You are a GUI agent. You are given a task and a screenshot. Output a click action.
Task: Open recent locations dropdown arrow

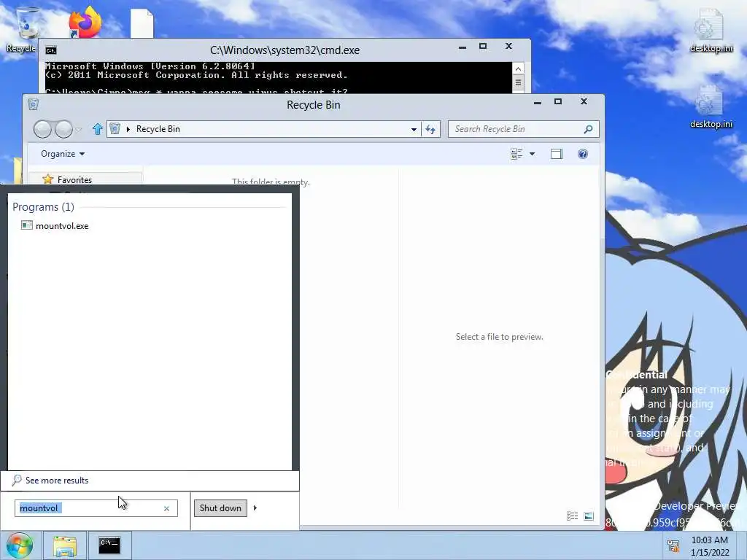[79, 129]
